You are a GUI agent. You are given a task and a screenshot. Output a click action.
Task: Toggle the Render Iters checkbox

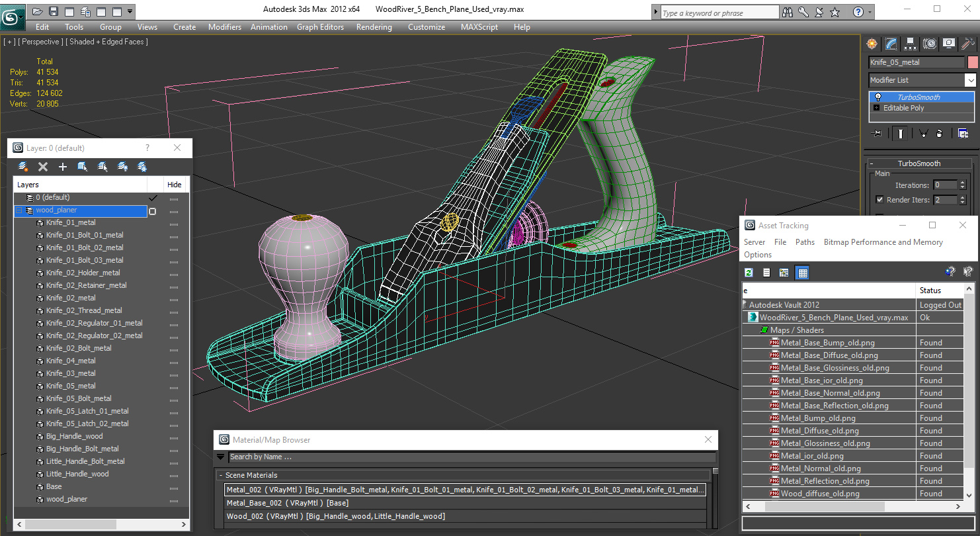pos(879,200)
